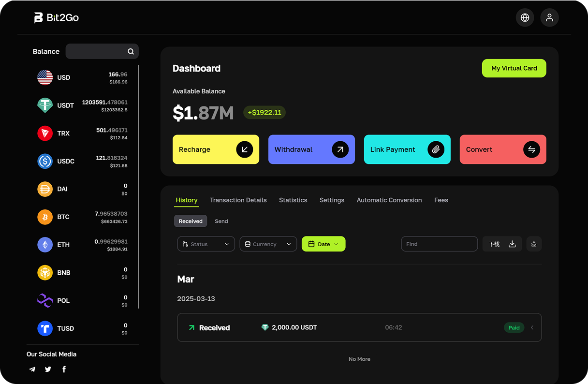The image size is (588, 384).
Task: Click the USDC value $121.68
Action: pyautogui.click(x=119, y=165)
